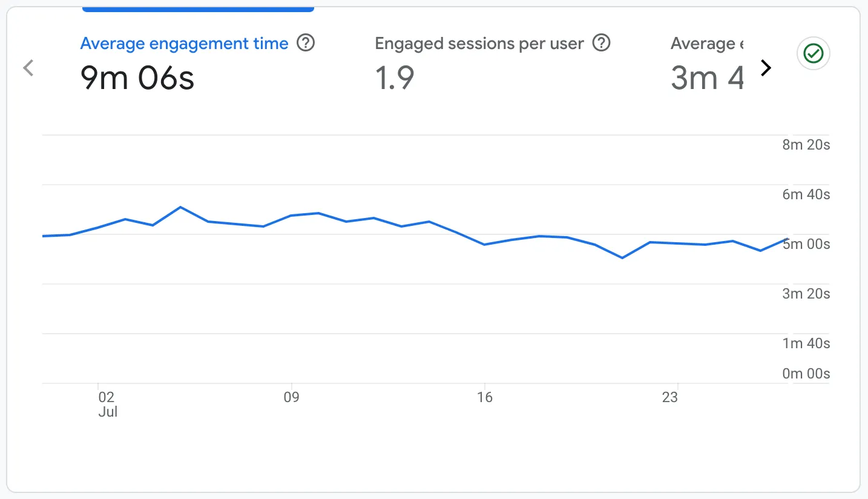The image size is (868, 499).
Task: Click the help icon next to Average engagement time
Action: tap(306, 44)
